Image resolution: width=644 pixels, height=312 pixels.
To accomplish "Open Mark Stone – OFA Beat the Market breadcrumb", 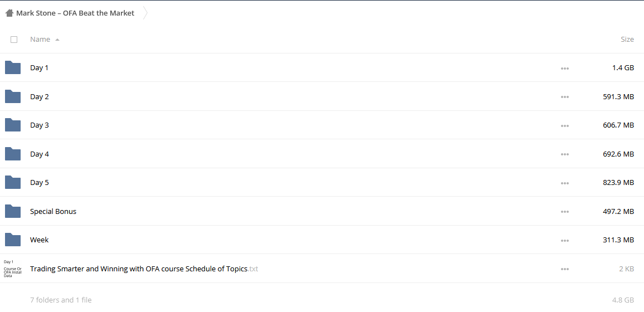I will pos(75,13).
